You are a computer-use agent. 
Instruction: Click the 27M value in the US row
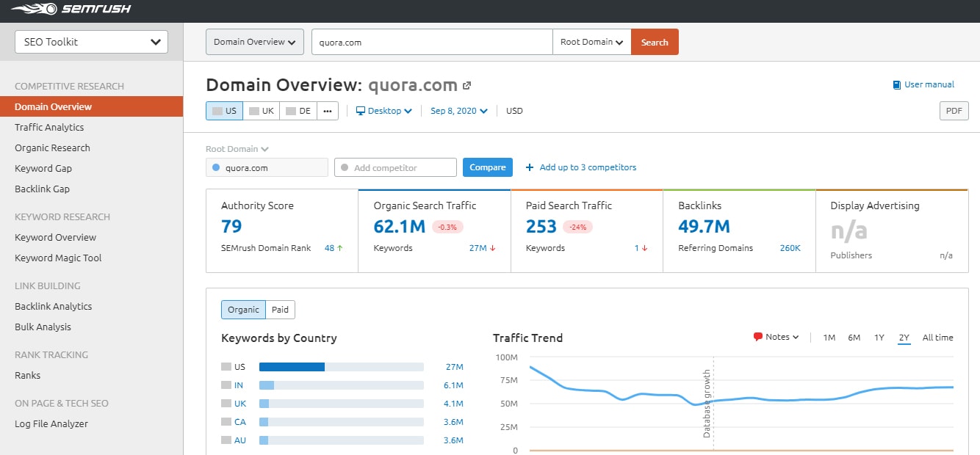[454, 367]
